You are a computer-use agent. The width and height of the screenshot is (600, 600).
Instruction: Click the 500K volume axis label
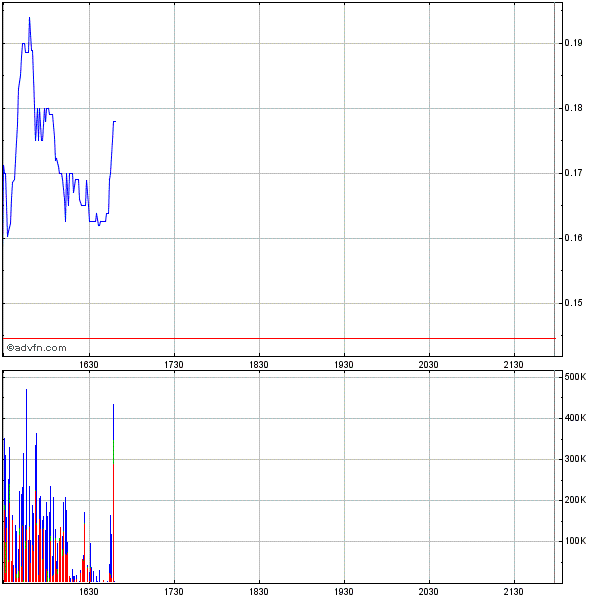[x=575, y=377]
